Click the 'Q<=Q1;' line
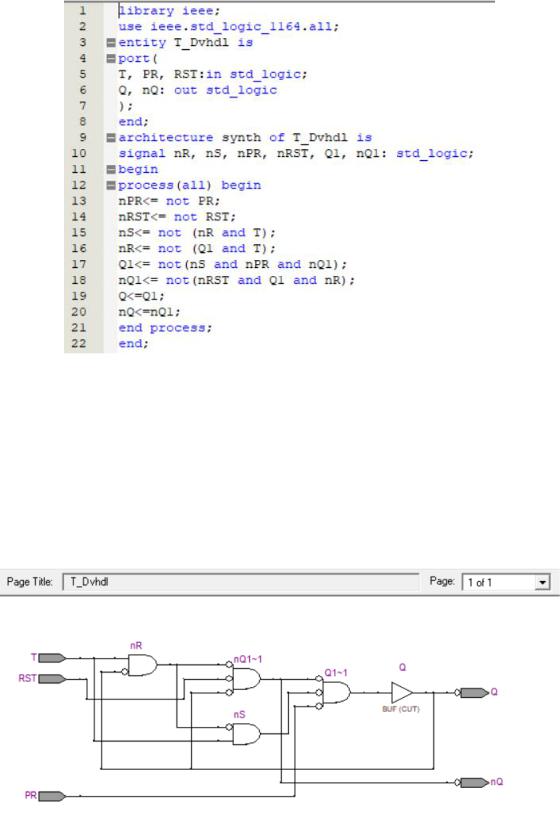Viewport: 560px width, 818px height. click(141, 296)
